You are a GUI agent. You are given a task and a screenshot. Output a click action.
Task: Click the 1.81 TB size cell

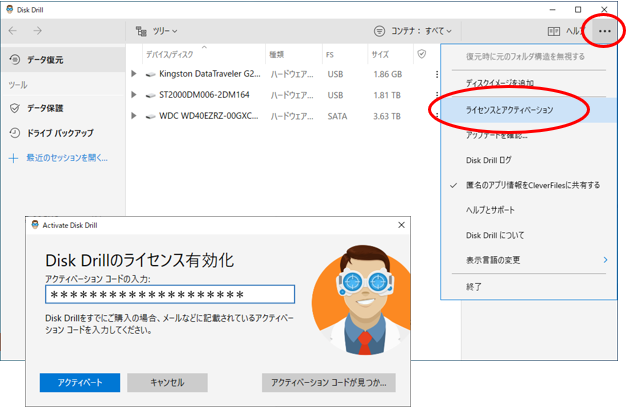(387, 95)
